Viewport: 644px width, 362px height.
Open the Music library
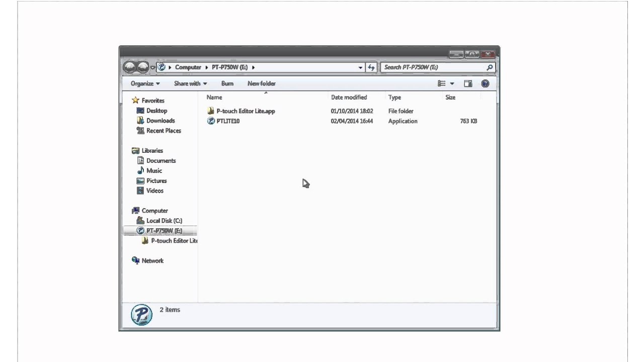click(x=154, y=171)
